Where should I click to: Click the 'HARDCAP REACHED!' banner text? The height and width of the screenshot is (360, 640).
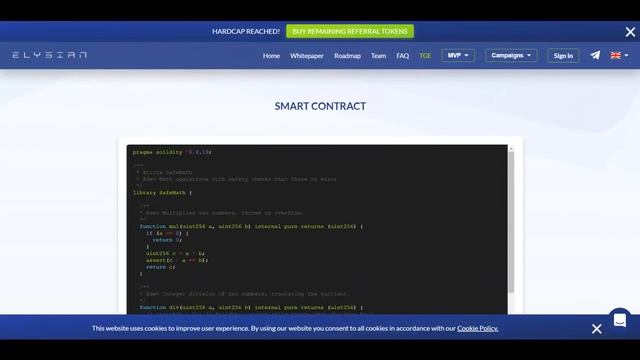click(x=246, y=31)
